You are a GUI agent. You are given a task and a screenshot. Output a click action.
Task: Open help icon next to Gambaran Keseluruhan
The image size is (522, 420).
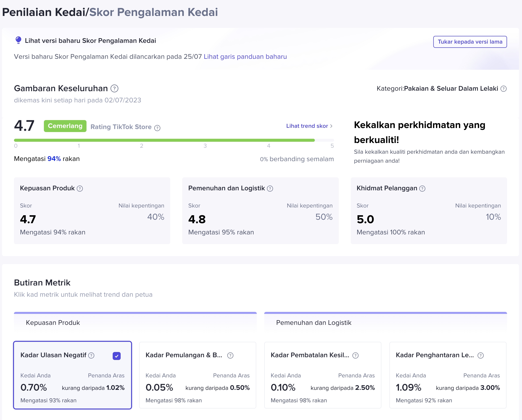coord(114,88)
